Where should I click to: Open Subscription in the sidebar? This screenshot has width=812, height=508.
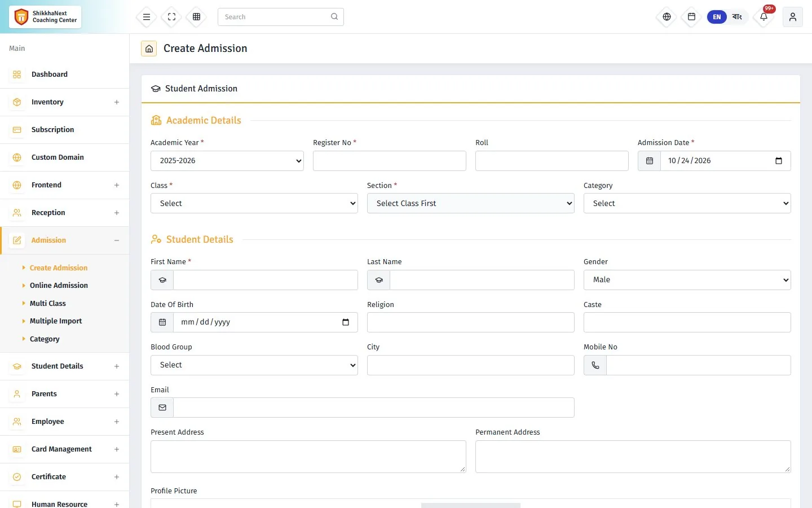click(x=65, y=130)
